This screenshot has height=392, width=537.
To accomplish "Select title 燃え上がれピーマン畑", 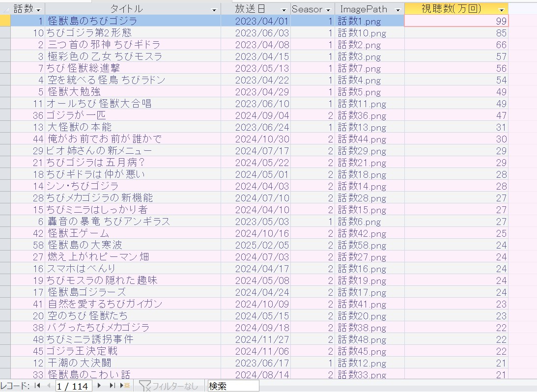I will point(133,257).
